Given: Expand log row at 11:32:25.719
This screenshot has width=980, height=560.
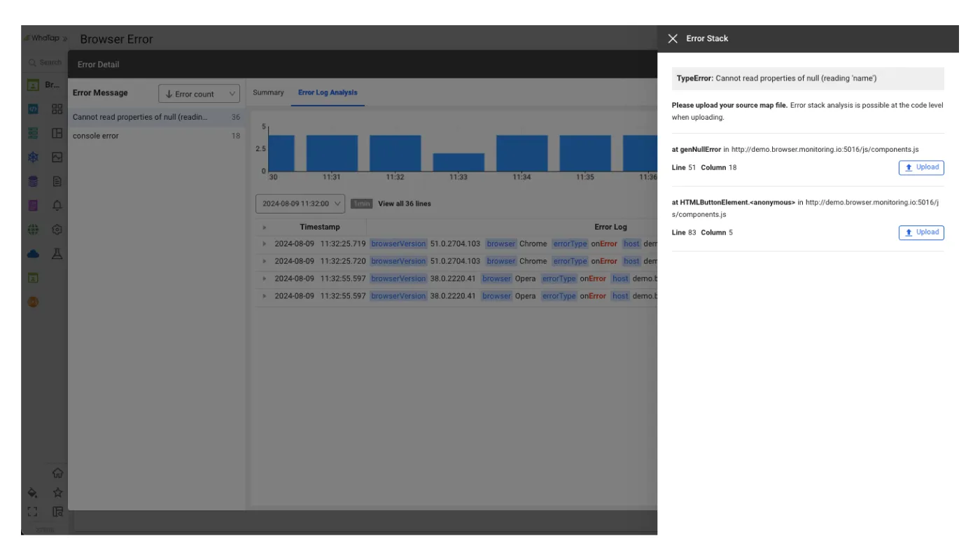Looking at the screenshot, I should coord(264,244).
